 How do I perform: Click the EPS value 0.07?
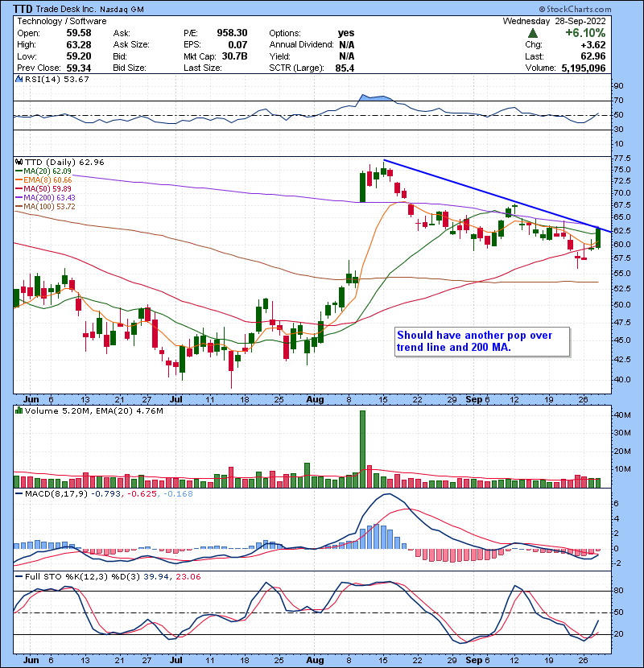click(x=237, y=45)
